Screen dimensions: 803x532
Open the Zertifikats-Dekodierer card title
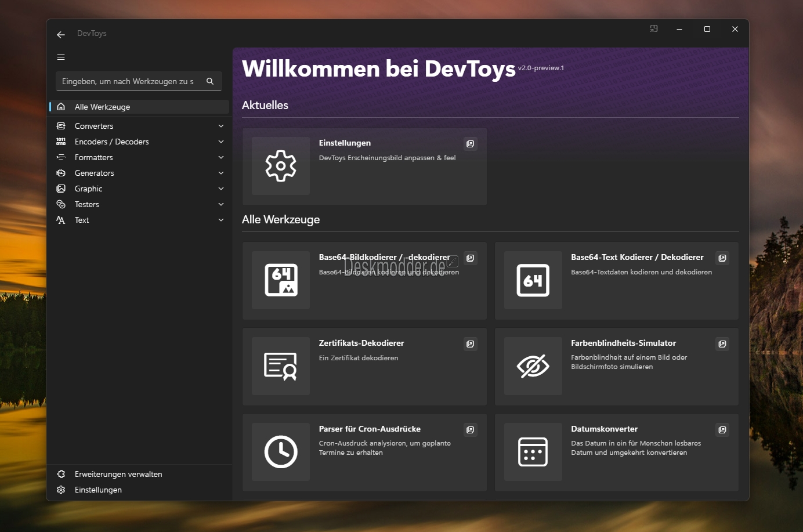pyautogui.click(x=361, y=343)
